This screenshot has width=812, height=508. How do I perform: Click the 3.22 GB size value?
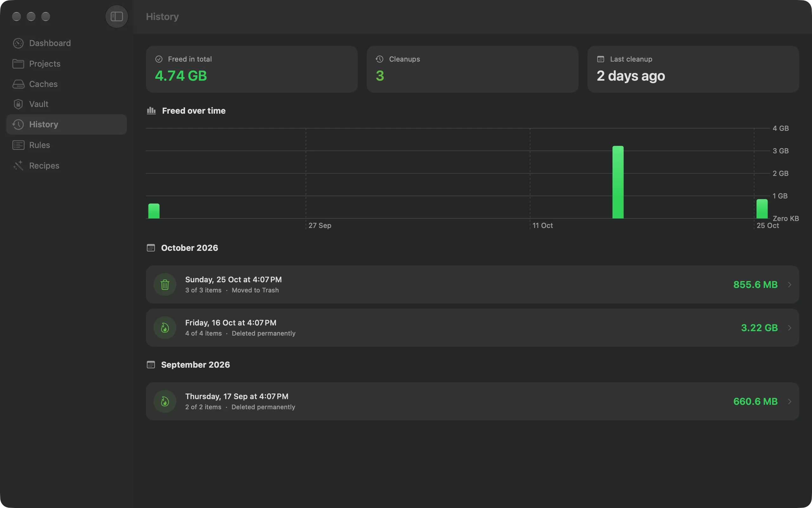759,328
